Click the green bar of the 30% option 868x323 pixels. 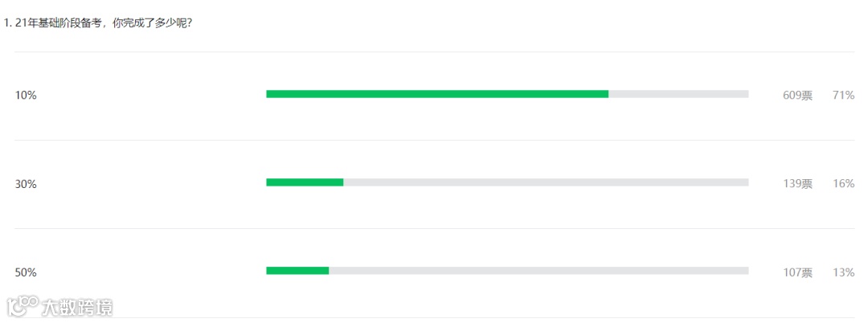(x=305, y=182)
